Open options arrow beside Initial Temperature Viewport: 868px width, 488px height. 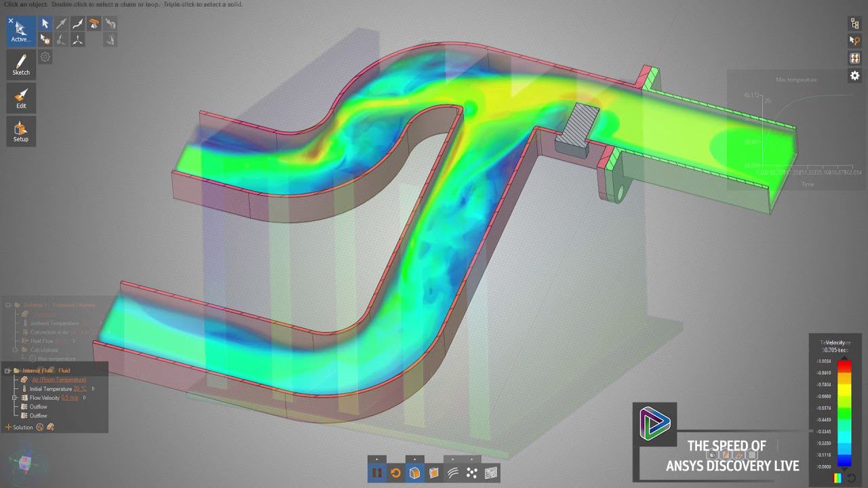[x=93, y=389]
